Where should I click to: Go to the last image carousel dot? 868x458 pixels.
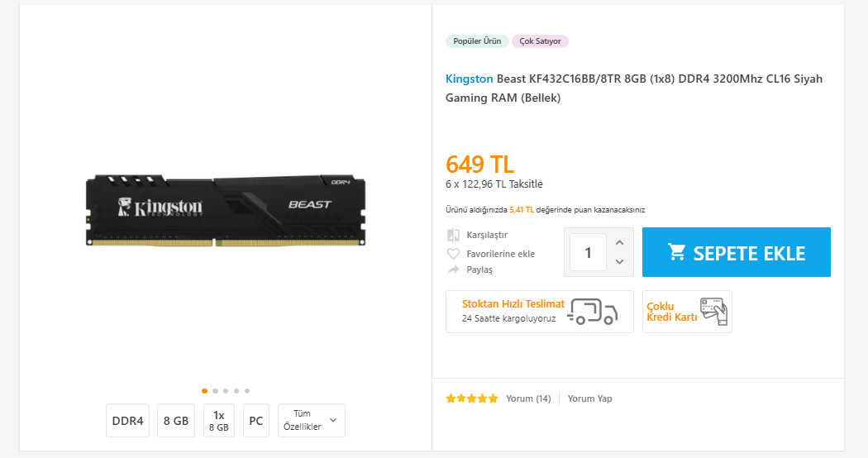[247, 390]
